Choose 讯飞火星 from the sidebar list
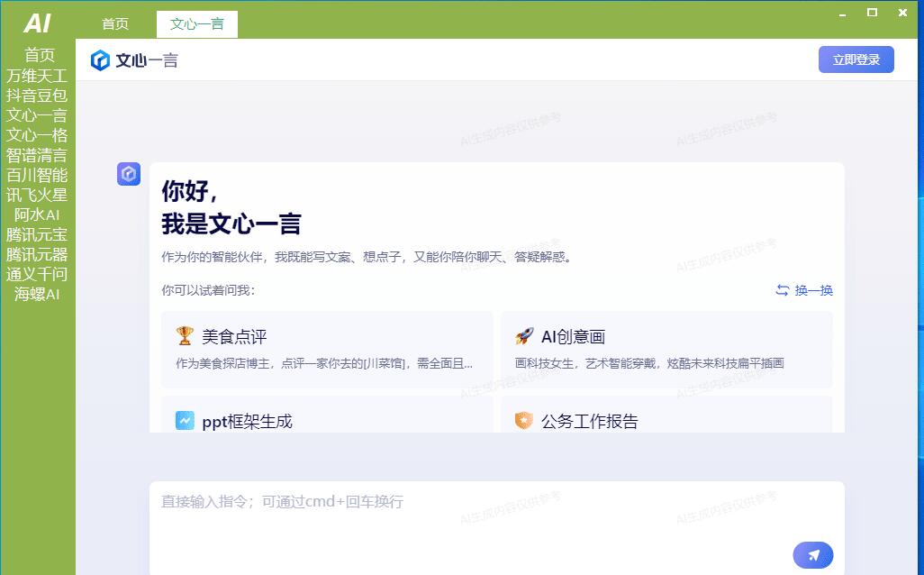This screenshot has width=924, height=575. (x=37, y=195)
